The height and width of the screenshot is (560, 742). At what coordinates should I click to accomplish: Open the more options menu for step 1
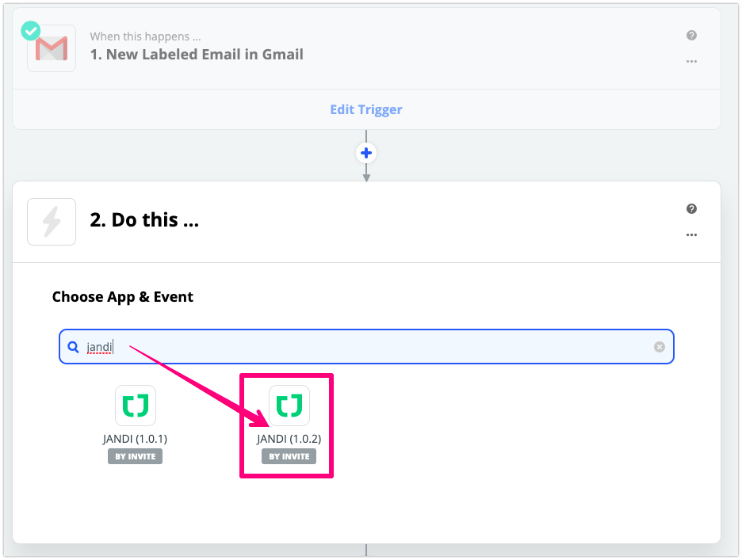coord(691,62)
